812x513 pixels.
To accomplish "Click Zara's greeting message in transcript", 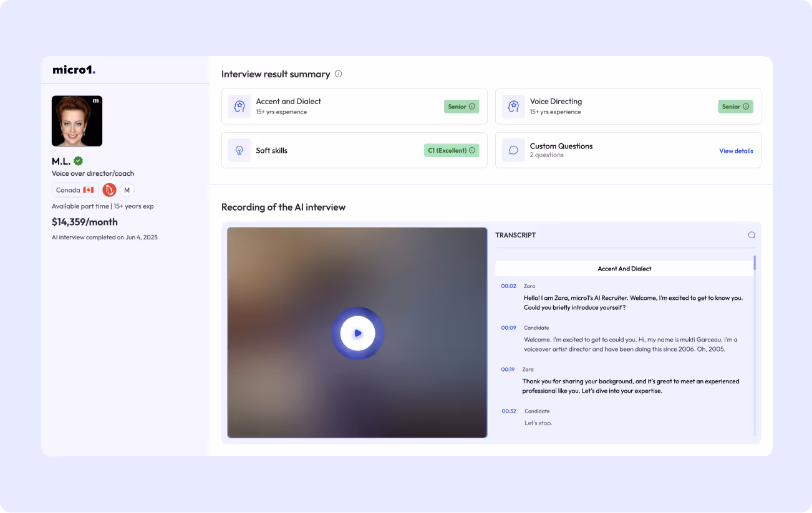I will click(x=633, y=303).
